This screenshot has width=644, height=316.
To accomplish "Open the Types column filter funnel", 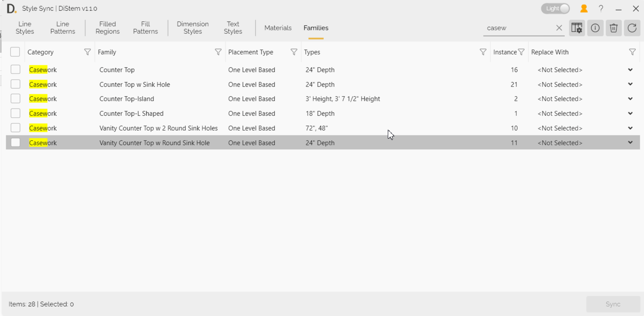I will point(483,51).
